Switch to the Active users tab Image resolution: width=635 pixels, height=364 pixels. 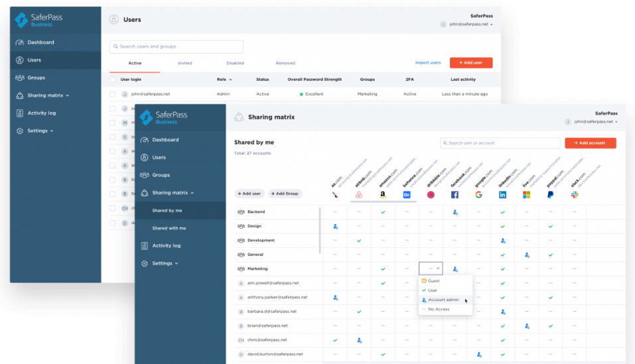pos(135,64)
